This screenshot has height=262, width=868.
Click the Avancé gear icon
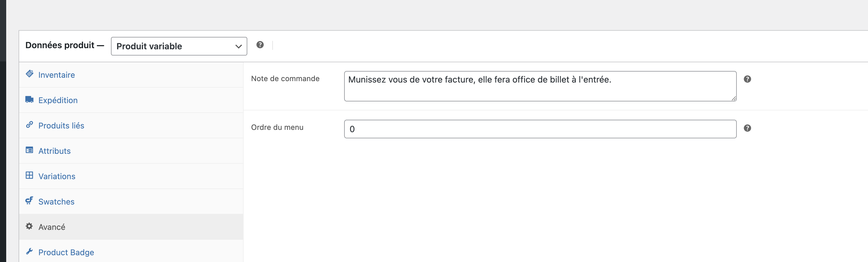29,226
